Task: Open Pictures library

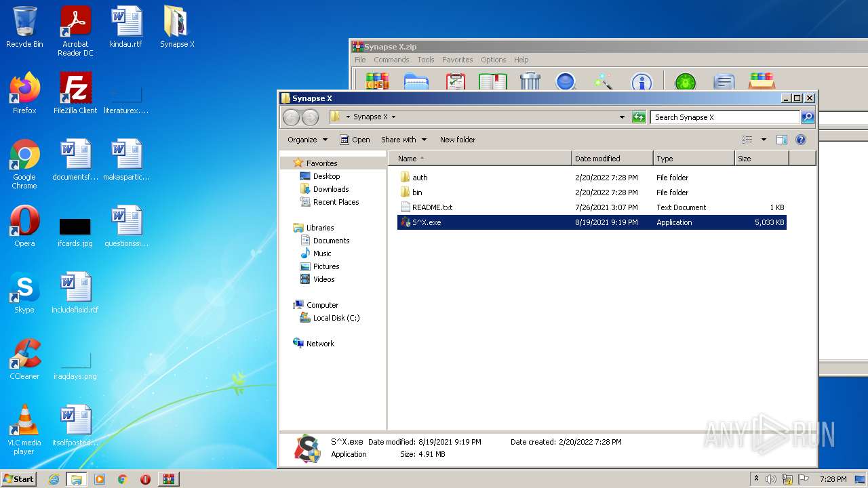Action: [x=326, y=266]
